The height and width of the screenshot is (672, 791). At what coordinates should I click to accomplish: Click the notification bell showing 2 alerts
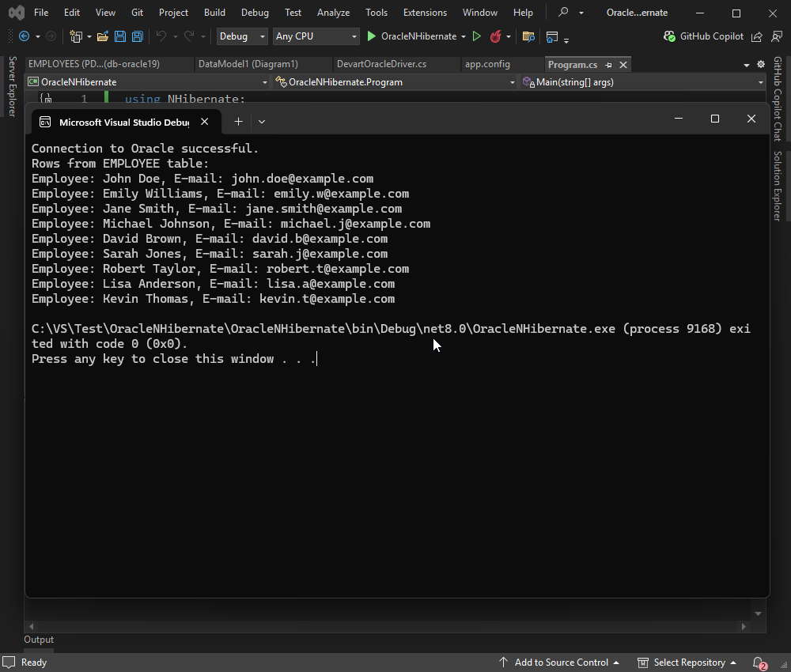tap(758, 663)
